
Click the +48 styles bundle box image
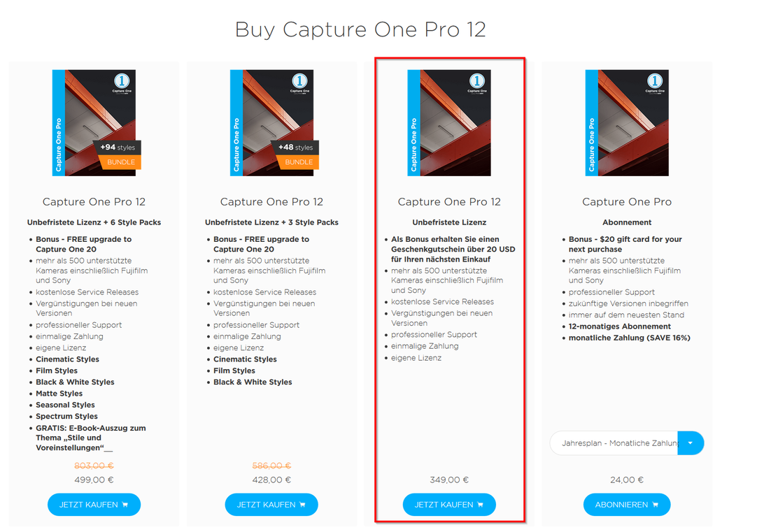click(274, 122)
